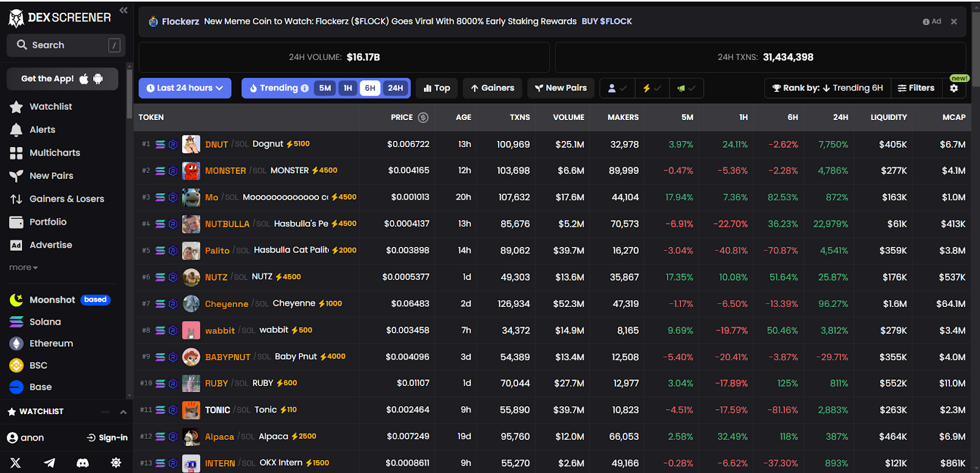Select the 5M trending timeframe

point(325,88)
